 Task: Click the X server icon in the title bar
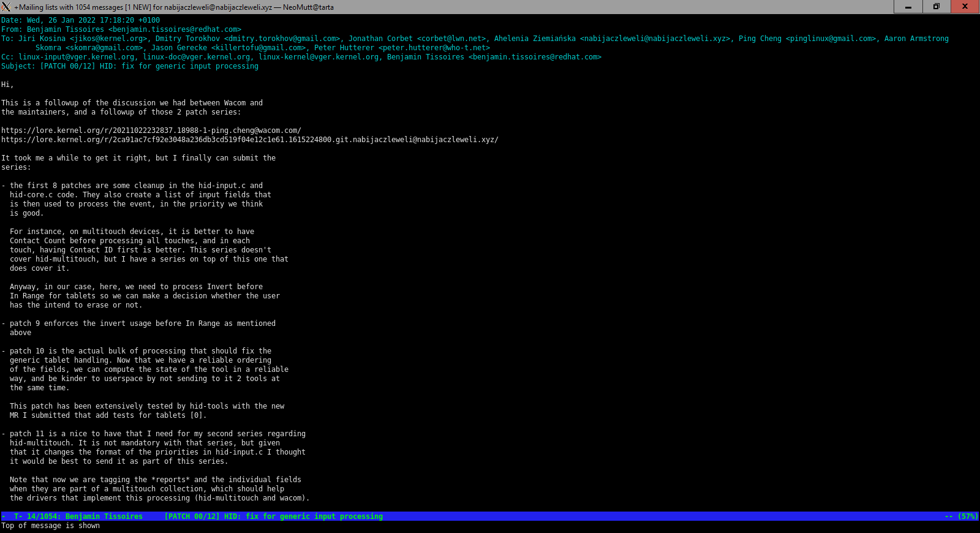pyautogui.click(x=6, y=7)
